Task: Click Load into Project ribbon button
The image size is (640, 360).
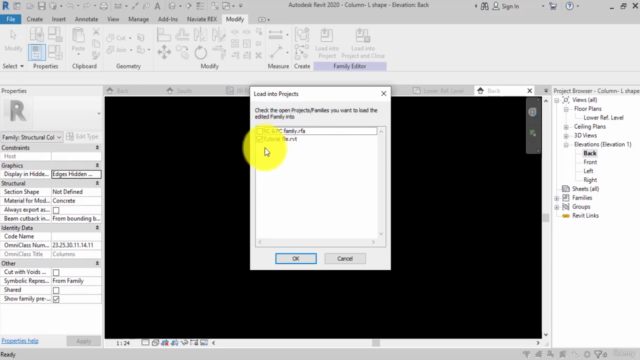Action: [327, 43]
